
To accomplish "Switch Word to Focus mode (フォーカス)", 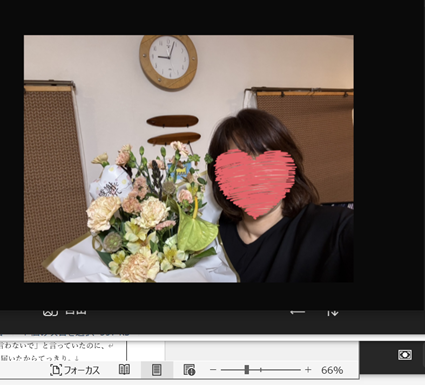I will pyautogui.click(x=75, y=370).
